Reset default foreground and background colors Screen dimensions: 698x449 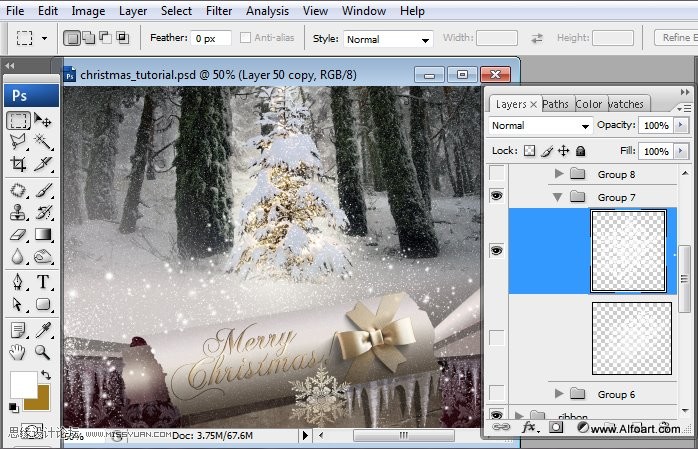click(14, 407)
